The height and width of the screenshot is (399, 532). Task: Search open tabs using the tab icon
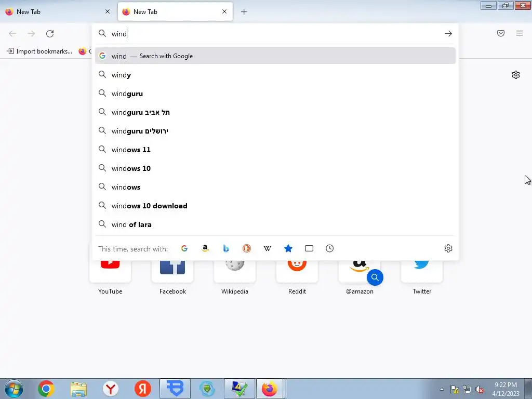[309, 248]
